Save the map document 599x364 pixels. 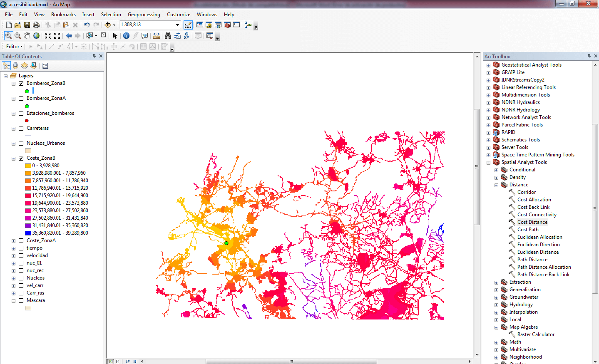(x=27, y=25)
